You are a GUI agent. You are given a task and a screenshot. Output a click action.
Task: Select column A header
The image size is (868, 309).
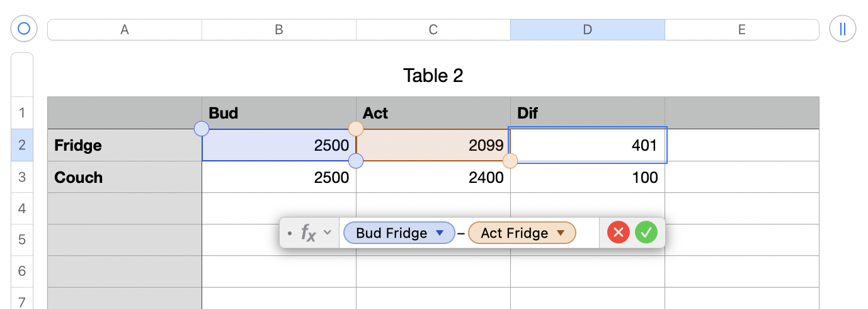125,30
